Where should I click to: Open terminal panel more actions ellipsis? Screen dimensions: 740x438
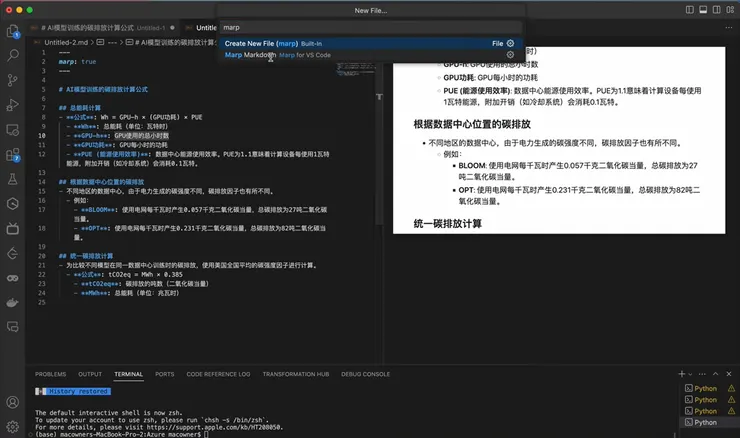pyautogui.click(x=702, y=374)
